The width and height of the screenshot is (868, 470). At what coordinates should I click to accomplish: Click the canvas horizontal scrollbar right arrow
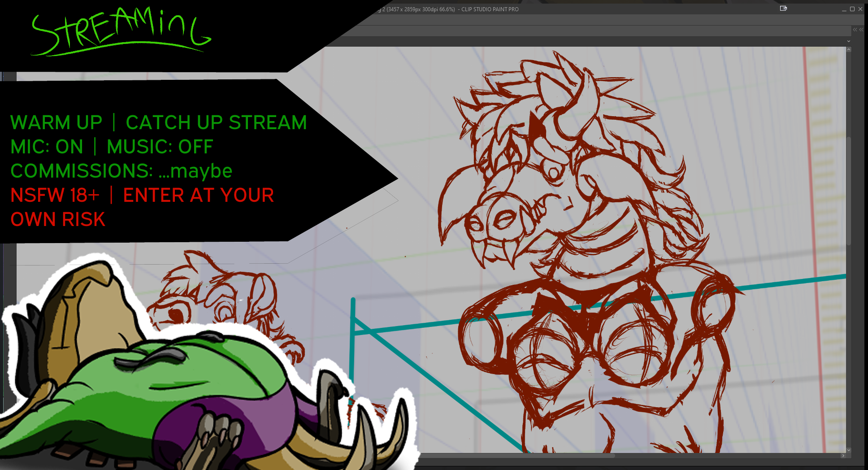pyautogui.click(x=843, y=456)
